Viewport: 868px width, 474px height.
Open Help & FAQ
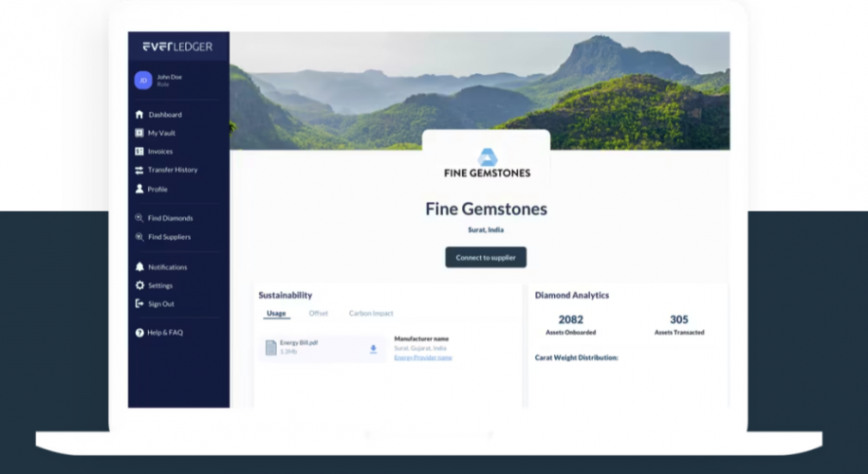point(165,333)
